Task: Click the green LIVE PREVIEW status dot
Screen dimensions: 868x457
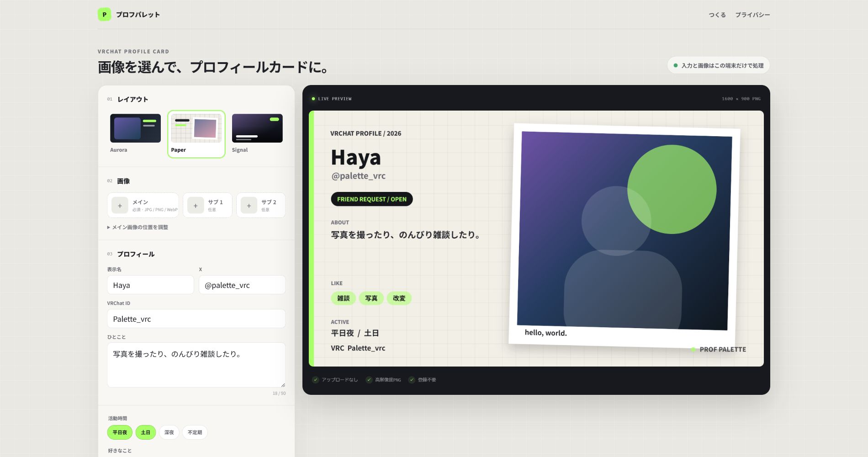Action: point(313,99)
